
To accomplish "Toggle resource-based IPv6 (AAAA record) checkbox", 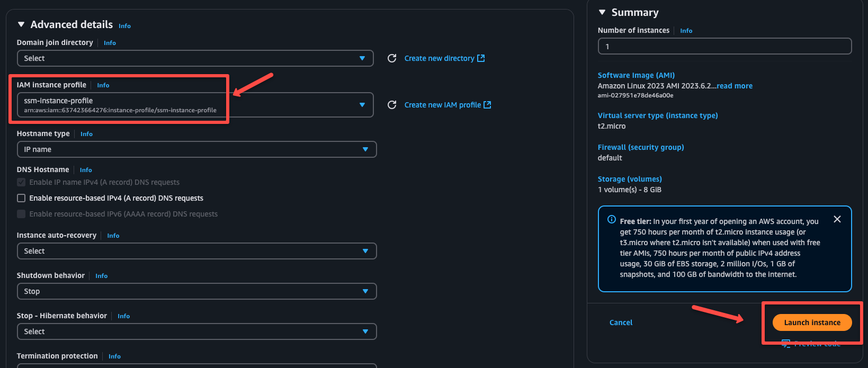I will (21, 214).
